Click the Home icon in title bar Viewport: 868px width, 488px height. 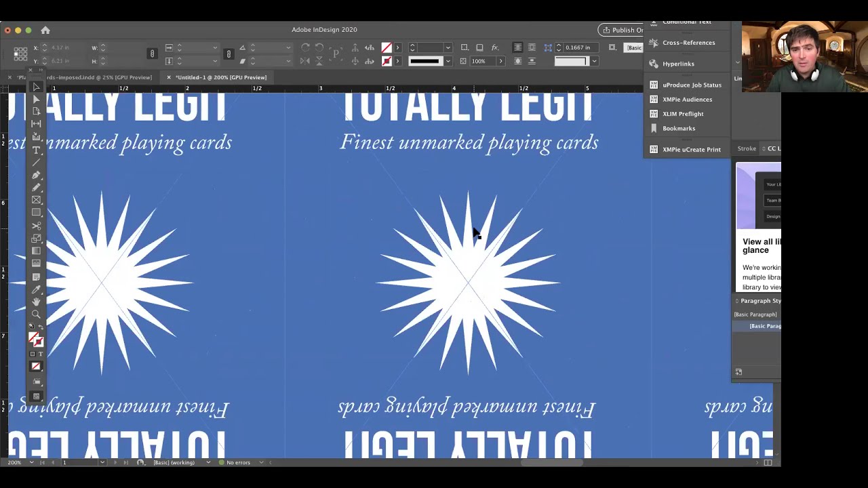[45, 30]
